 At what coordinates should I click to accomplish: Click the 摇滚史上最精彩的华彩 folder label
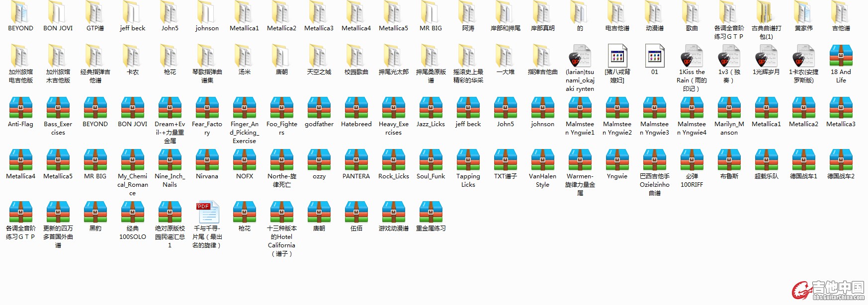pyautogui.click(x=468, y=76)
